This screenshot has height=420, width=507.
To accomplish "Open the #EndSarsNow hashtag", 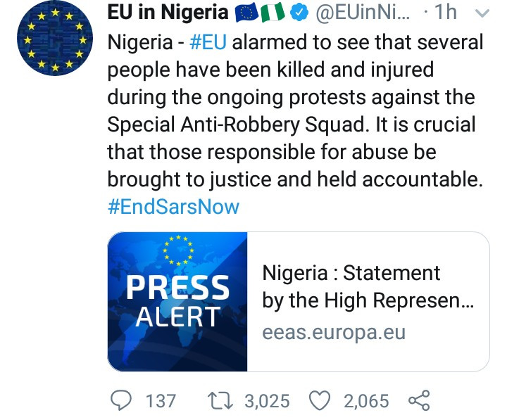I will (x=173, y=207).
